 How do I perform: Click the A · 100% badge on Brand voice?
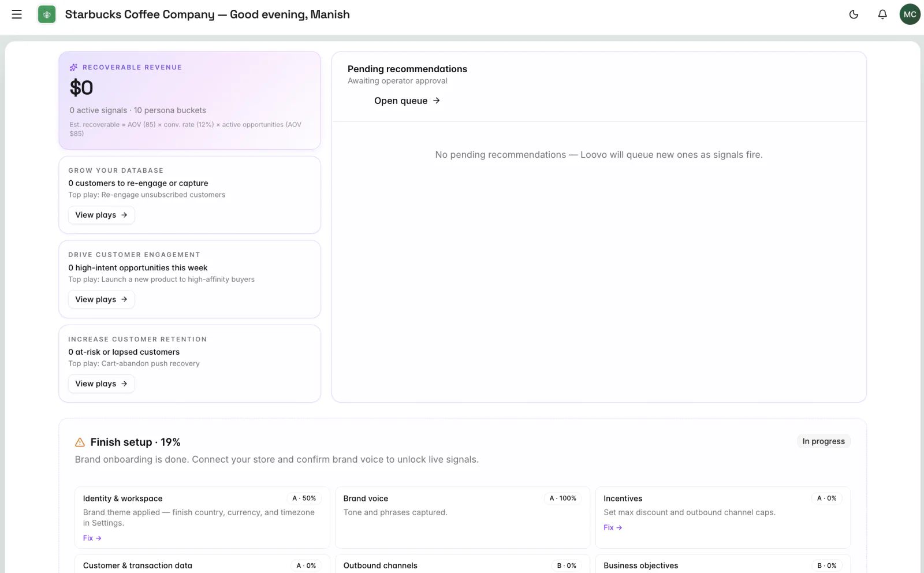(562, 498)
